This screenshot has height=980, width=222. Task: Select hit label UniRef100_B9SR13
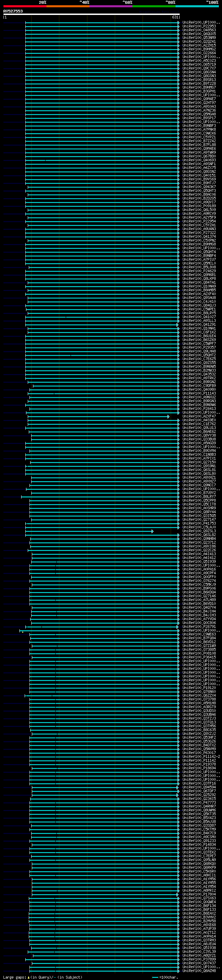tap(199, 80)
